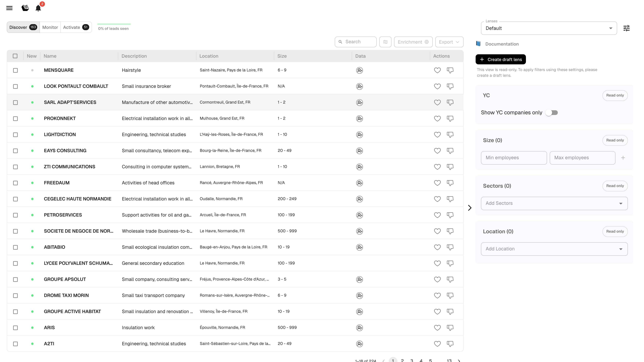
Task: Open the hamburger navigation menu
Action: [9, 8]
